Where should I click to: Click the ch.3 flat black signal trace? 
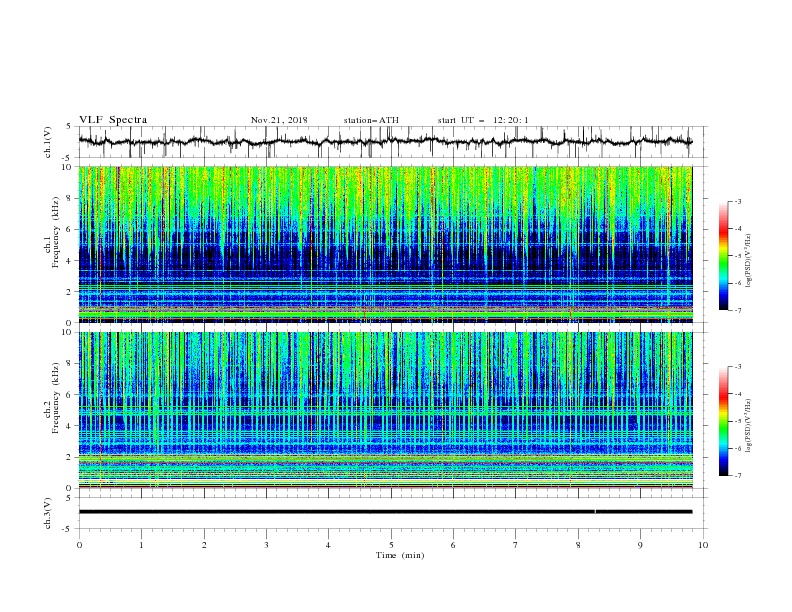[x=385, y=512]
